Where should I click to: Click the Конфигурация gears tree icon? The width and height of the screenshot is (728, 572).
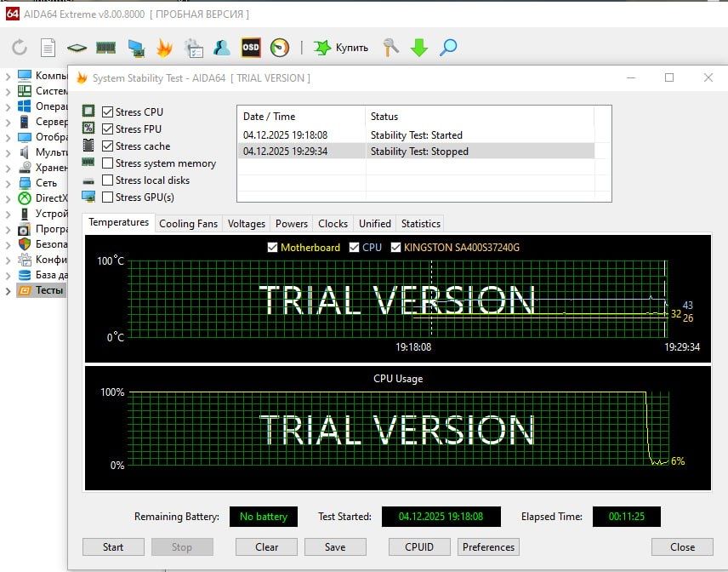click(24, 260)
